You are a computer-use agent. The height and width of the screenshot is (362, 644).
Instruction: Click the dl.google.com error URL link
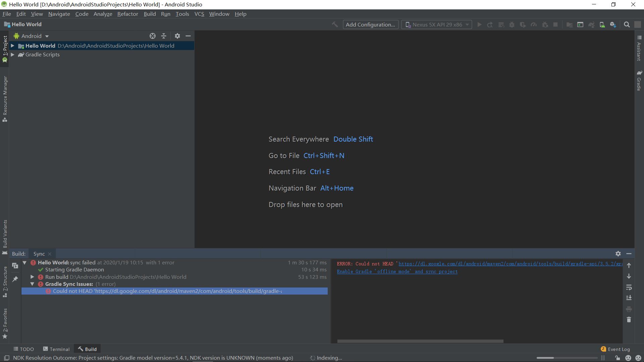coord(510,264)
